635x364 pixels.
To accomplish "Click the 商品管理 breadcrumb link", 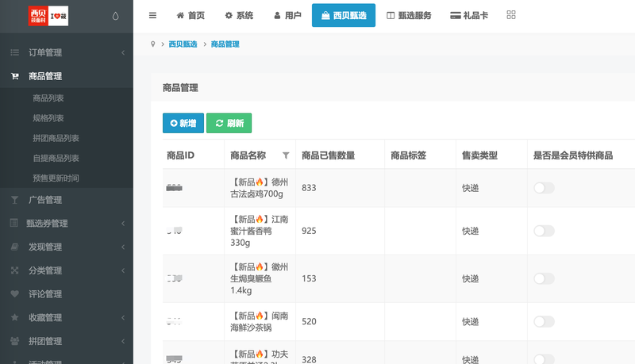I will tap(225, 44).
